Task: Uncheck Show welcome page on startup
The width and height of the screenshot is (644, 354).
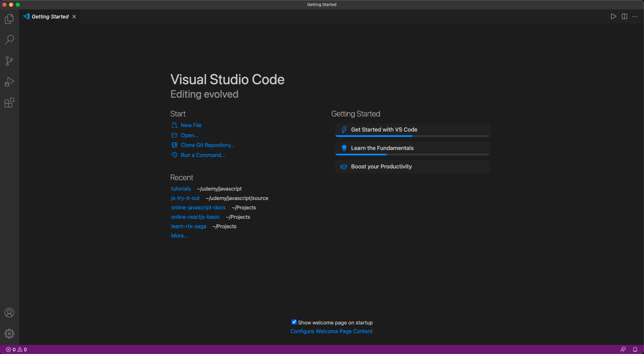Action: click(294, 322)
